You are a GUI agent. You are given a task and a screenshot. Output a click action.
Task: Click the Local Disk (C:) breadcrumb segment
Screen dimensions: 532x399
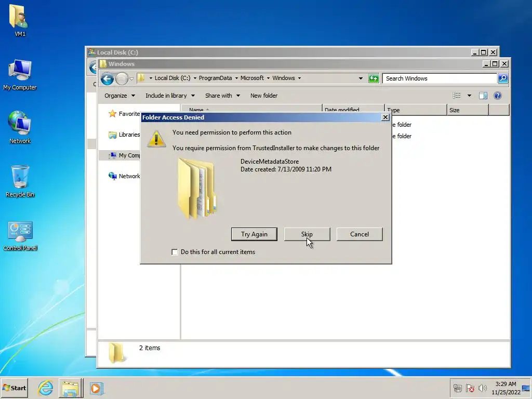172,78
